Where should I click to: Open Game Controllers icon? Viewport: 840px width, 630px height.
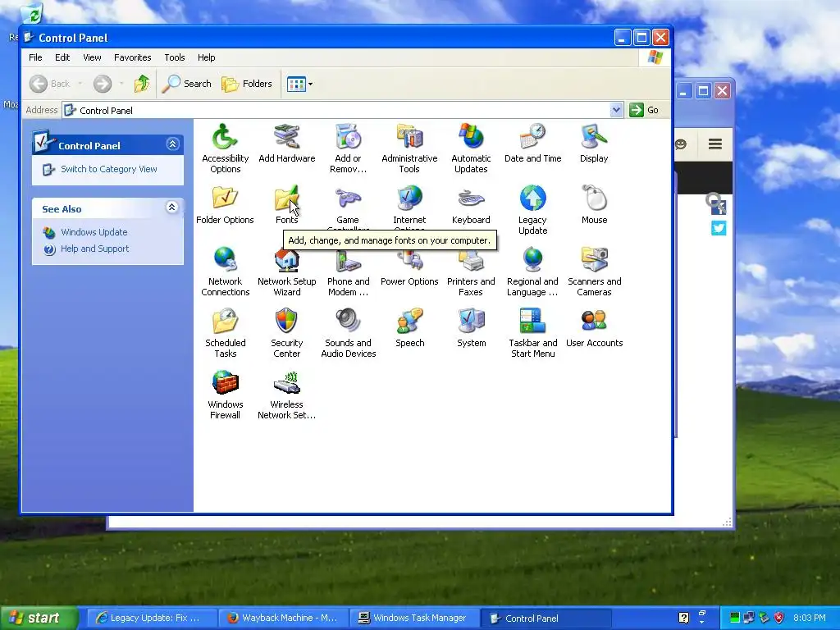[x=348, y=199]
